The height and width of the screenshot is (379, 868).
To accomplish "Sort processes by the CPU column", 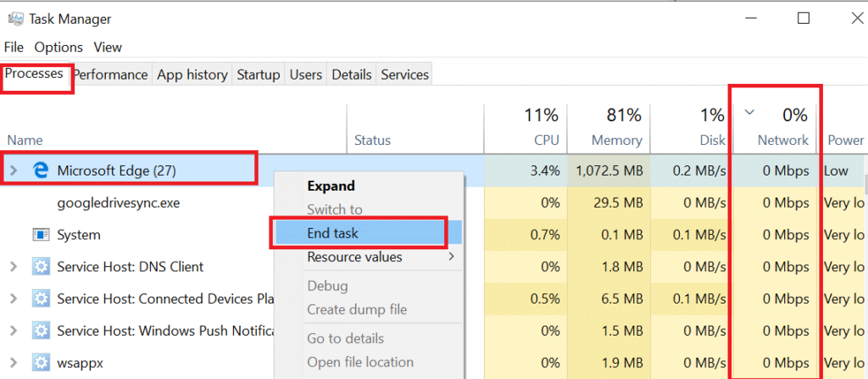I will point(526,129).
